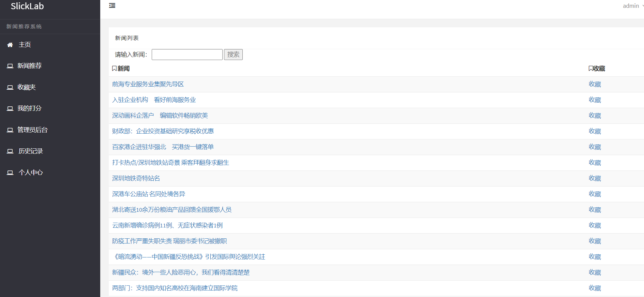Click 收藏 for 前海专业服务业集聚先导区
The height and width of the screenshot is (297, 644).
click(595, 84)
